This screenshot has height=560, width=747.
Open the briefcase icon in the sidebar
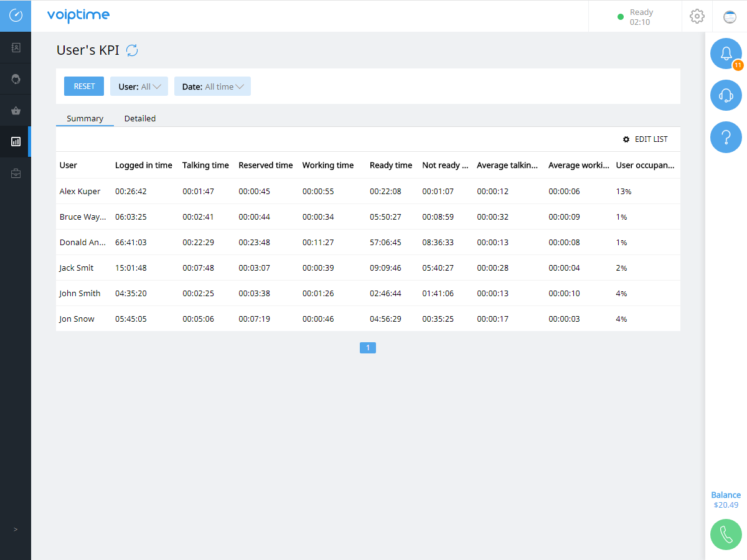coord(15,172)
